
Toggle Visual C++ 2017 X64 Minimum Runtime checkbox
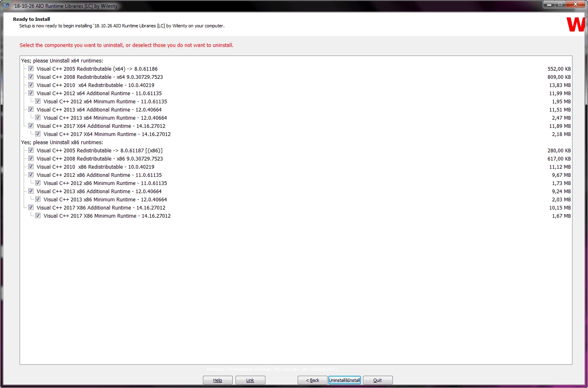point(38,134)
